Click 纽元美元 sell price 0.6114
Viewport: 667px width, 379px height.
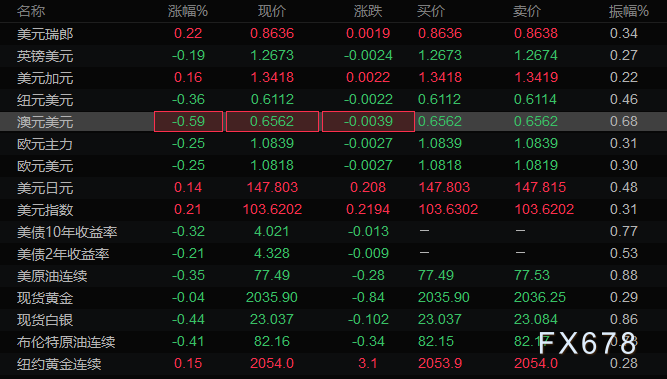(536, 100)
